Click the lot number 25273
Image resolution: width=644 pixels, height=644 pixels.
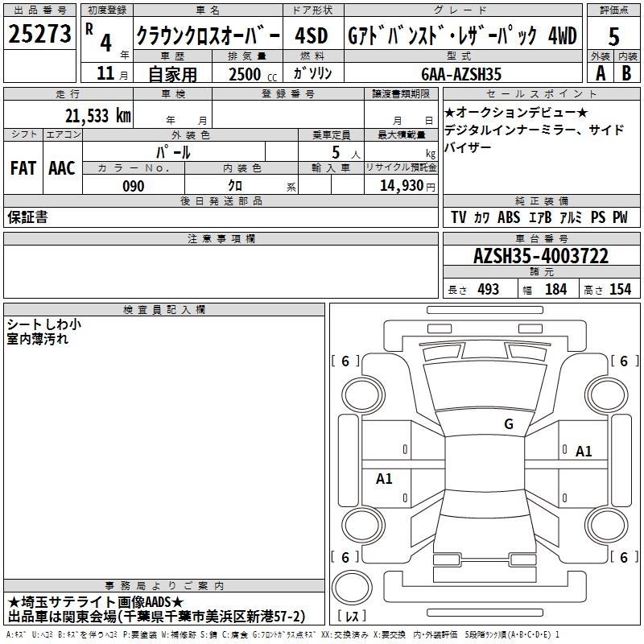[x=39, y=34]
